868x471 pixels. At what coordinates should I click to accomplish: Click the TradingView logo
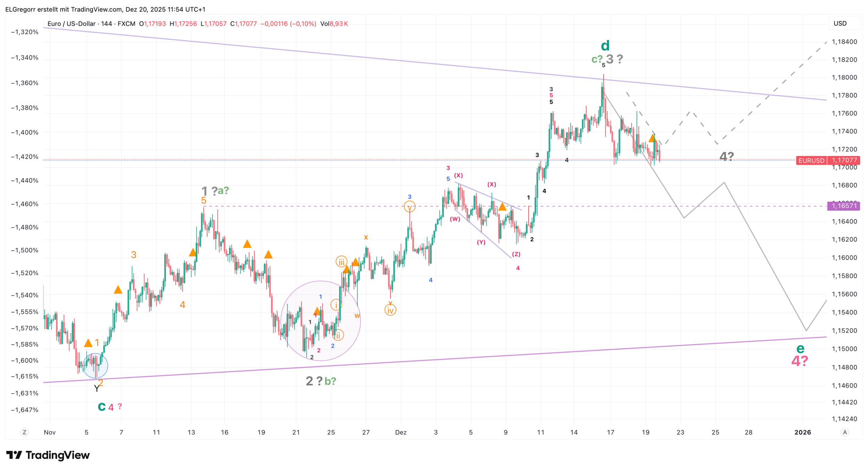point(48,455)
